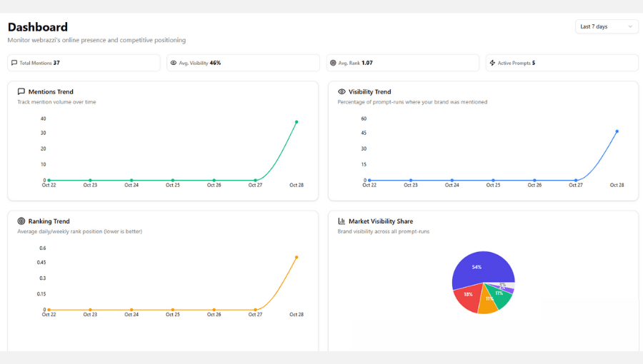
Task: Click the Dashboard page heading
Action: point(38,27)
